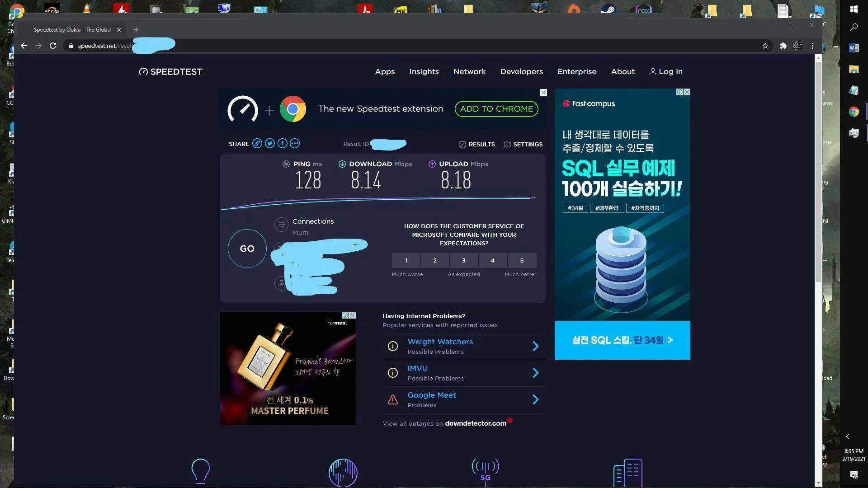Open the About menu
Viewport: 868px width, 488px height.
623,71
